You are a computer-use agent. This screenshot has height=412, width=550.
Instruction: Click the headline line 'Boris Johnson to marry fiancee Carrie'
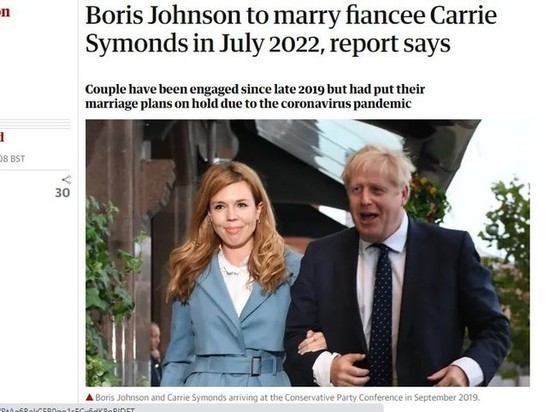coord(291,16)
